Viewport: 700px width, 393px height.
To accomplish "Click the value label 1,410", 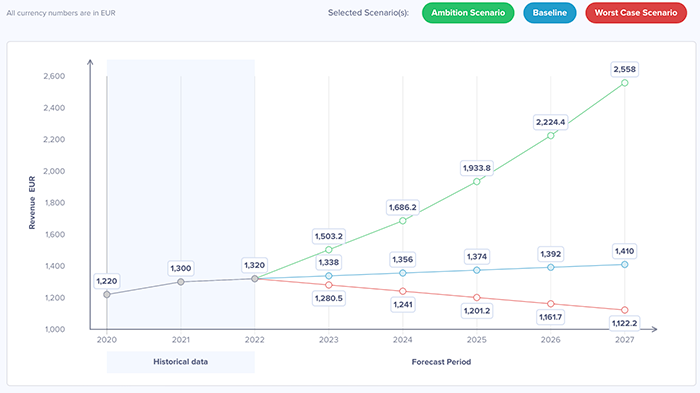I will coord(625,251).
